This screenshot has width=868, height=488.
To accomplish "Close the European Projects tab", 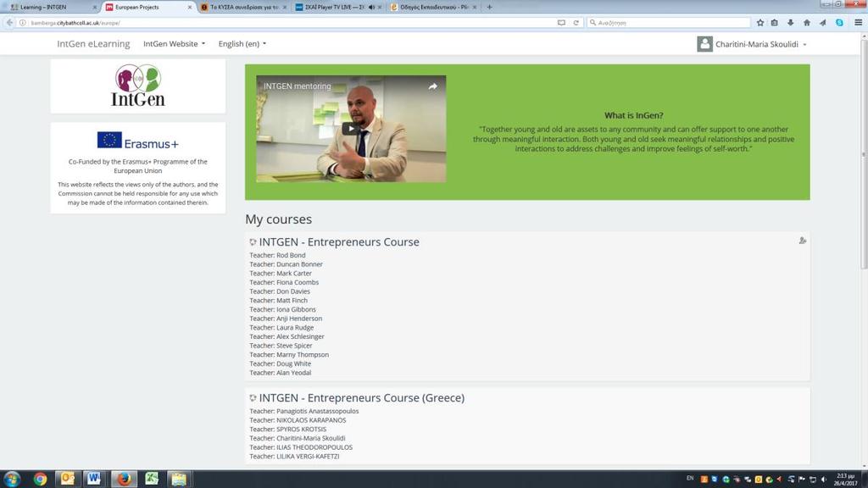I will (x=189, y=7).
